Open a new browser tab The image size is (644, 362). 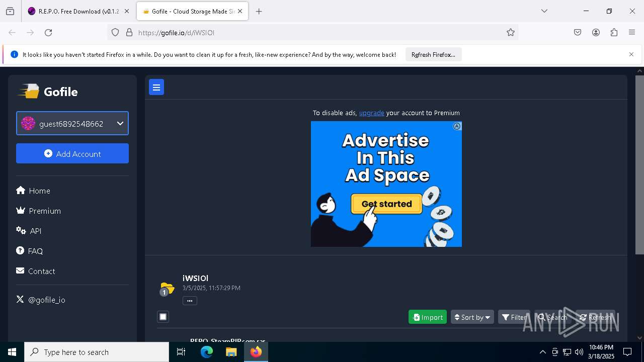click(x=259, y=11)
